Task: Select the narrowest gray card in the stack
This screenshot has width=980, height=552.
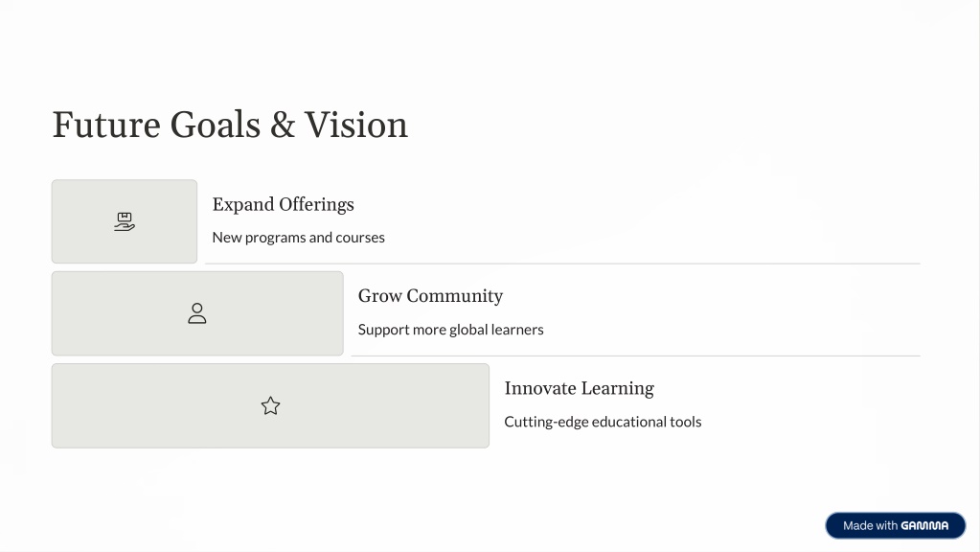Action: click(x=125, y=221)
